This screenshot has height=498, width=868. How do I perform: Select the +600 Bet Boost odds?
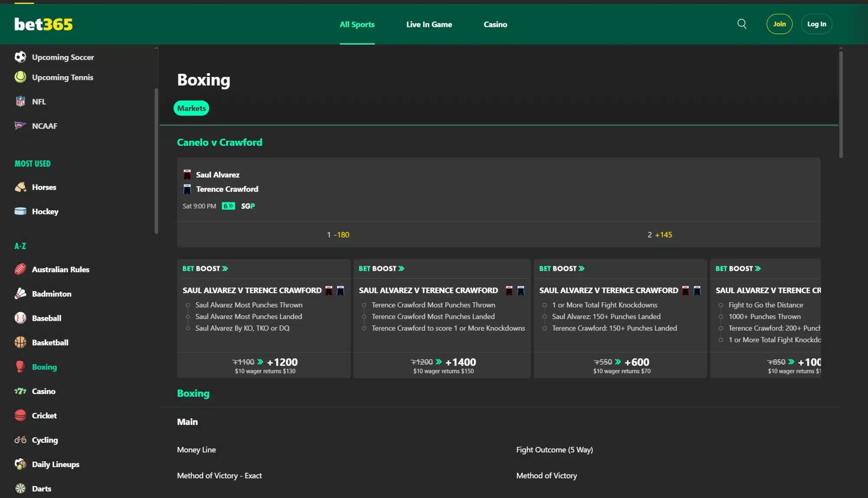pos(621,365)
